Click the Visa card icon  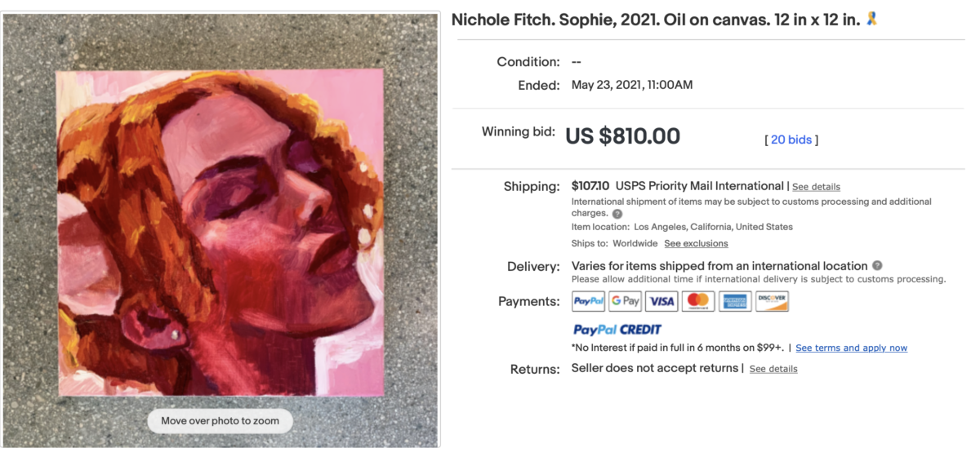tap(661, 301)
